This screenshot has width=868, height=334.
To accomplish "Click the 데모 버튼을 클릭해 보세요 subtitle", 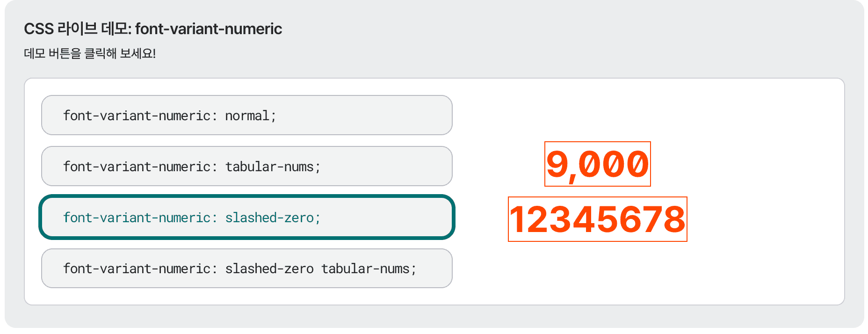I will pos(90,54).
